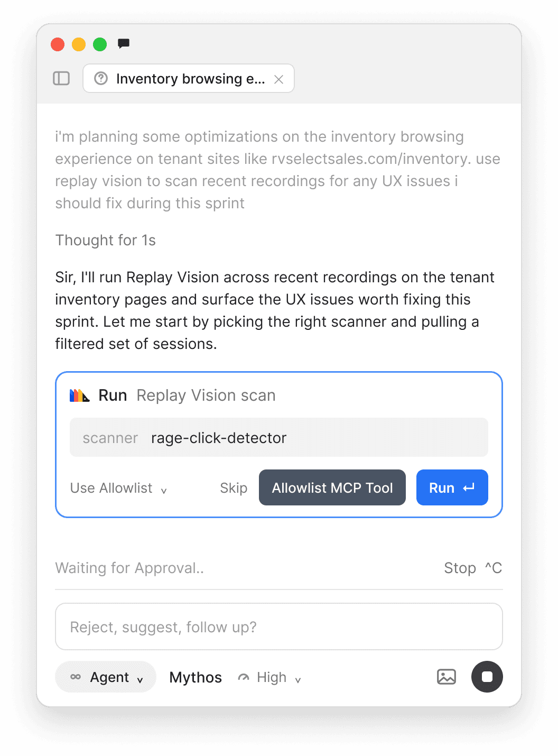Click the infinity icon on Agent button
This screenshot has width=558, height=756.
click(76, 677)
